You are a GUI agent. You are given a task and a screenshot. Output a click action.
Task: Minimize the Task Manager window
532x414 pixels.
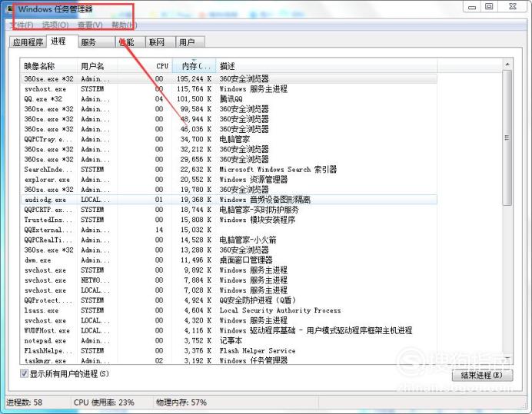[x=471, y=7]
